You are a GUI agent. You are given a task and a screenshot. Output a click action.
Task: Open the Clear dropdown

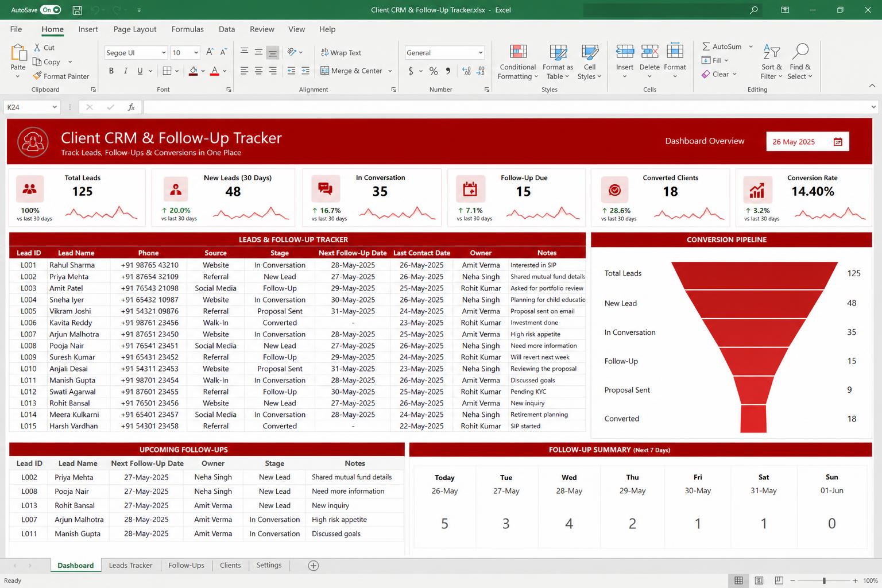pyautogui.click(x=719, y=74)
